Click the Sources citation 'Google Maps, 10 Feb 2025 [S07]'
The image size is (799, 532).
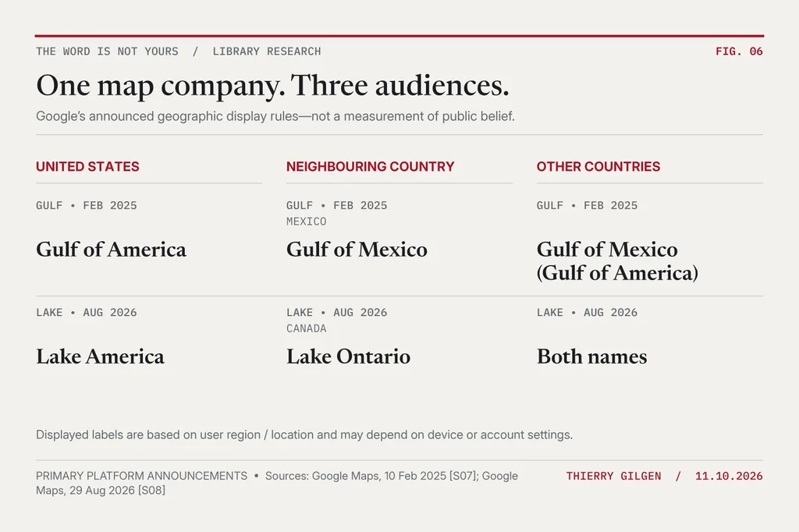tap(395, 476)
